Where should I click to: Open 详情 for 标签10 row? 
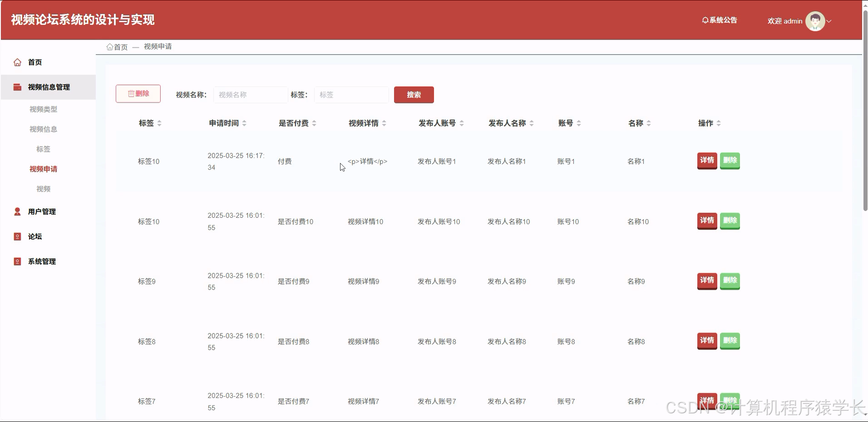706,161
